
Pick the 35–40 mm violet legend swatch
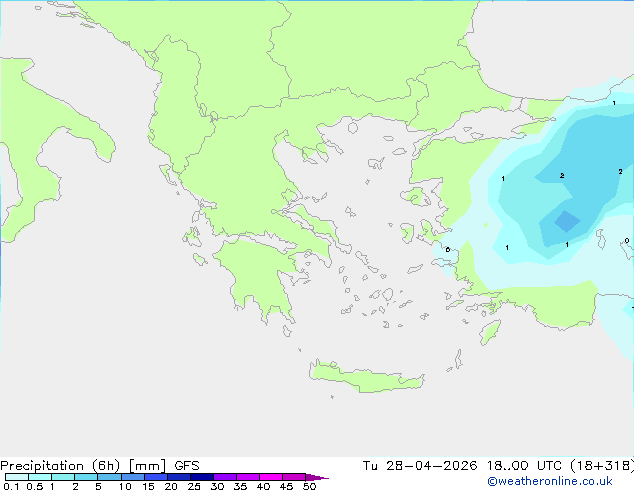[248, 477]
